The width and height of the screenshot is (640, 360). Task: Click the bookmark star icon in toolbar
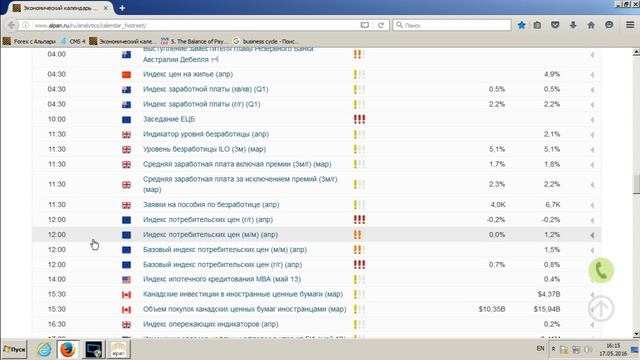point(521,25)
